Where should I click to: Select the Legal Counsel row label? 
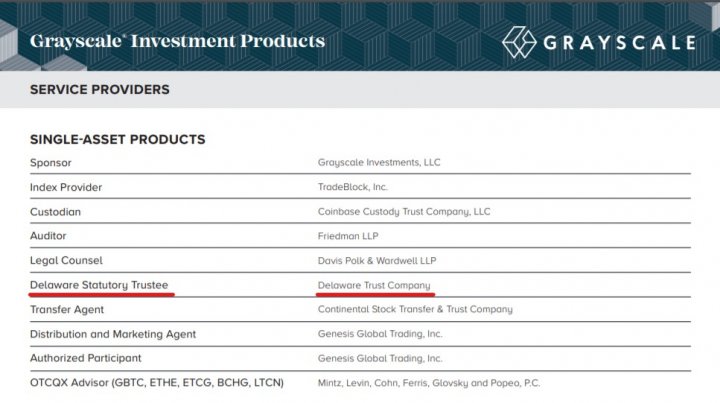pos(66,261)
